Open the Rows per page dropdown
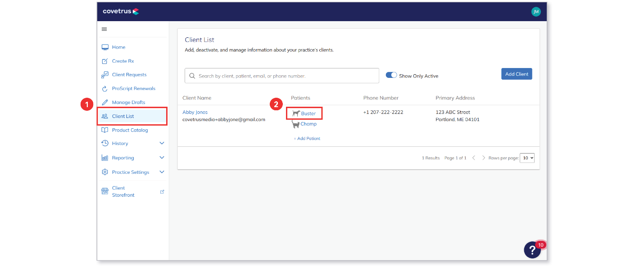Image resolution: width=644 pixels, height=267 pixels. pyautogui.click(x=527, y=158)
